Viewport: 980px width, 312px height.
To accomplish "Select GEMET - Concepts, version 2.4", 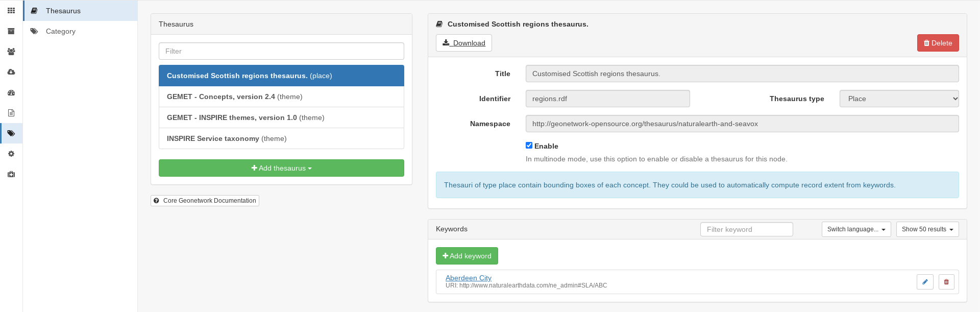I will tap(281, 97).
